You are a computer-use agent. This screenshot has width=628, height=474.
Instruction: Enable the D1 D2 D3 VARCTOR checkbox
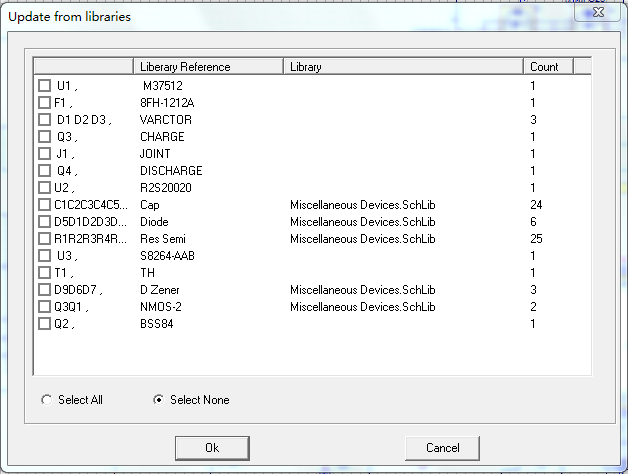pos(44,120)
